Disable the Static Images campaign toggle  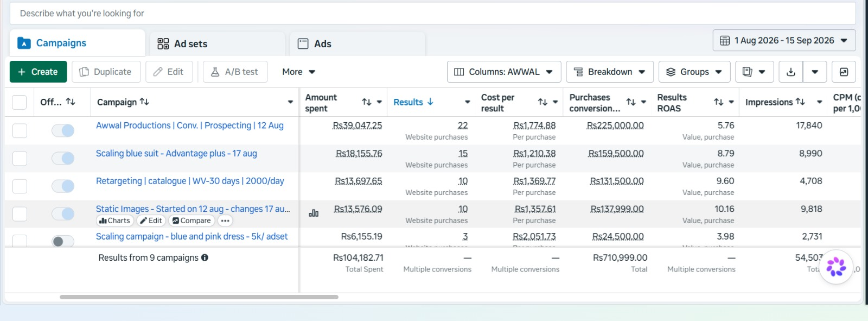[x=63, y=214]
